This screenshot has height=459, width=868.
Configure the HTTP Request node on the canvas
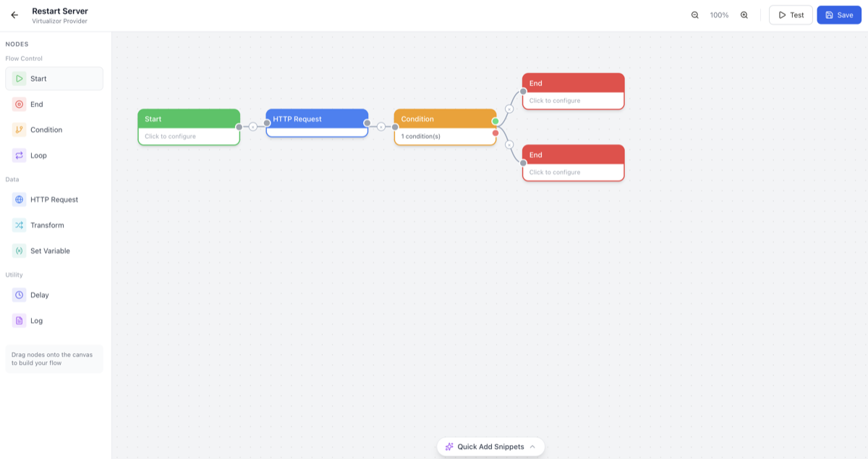[x=317, y=123]
